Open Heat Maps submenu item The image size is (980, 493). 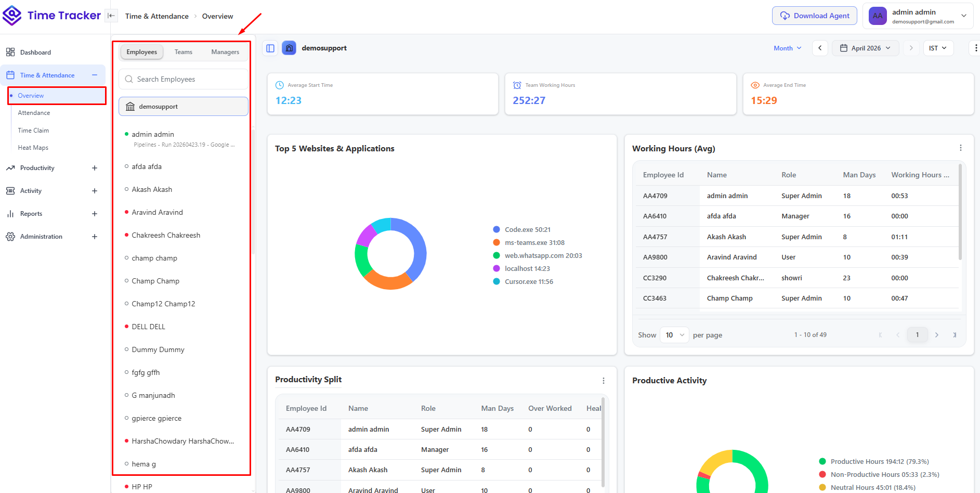[x=33, y=148]
